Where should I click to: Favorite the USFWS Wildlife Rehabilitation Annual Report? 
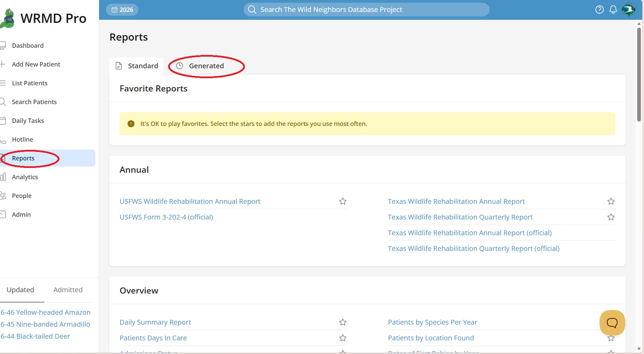[x=343, y=201]
